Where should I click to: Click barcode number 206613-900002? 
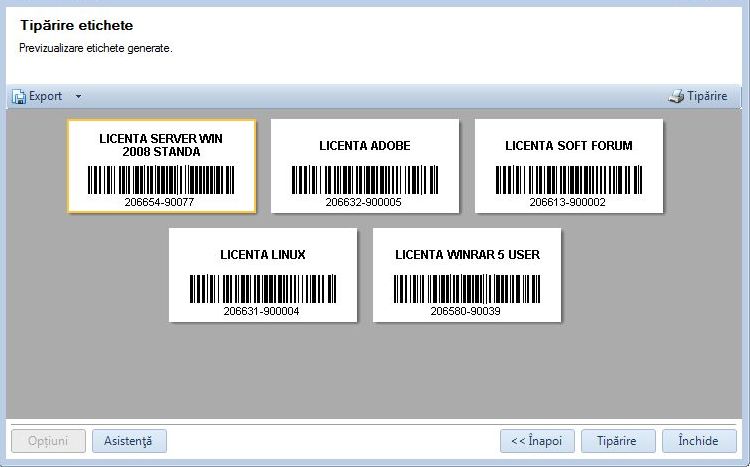click(567, 202)
